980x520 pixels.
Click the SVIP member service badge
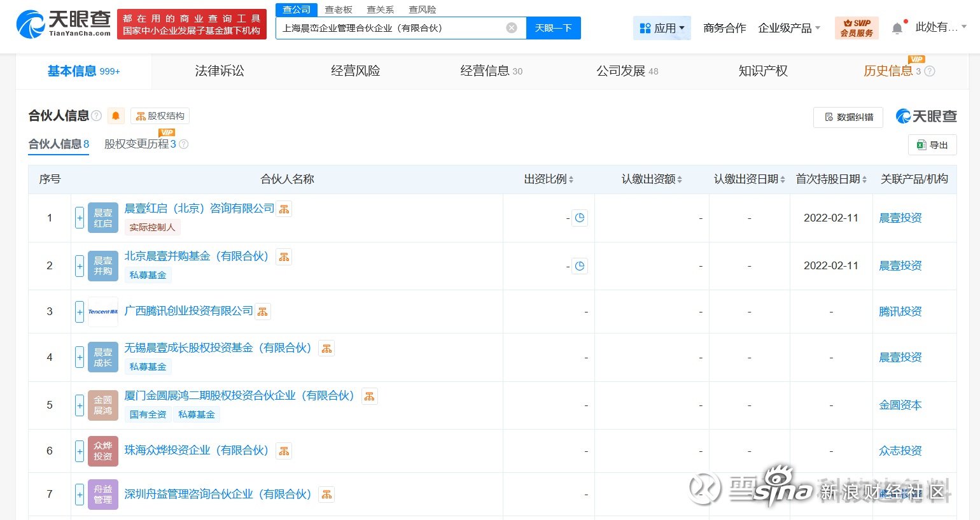(857, 28)
